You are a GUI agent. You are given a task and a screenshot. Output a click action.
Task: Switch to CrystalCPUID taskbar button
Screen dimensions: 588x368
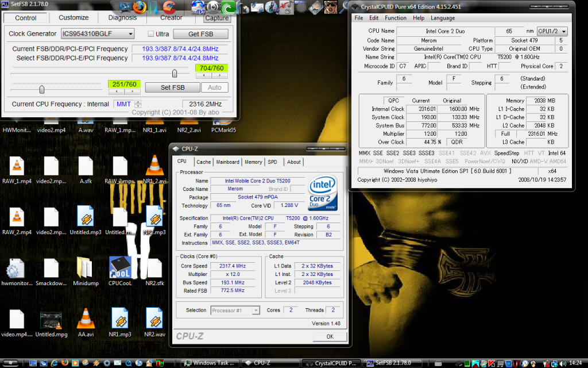point(331,363)
